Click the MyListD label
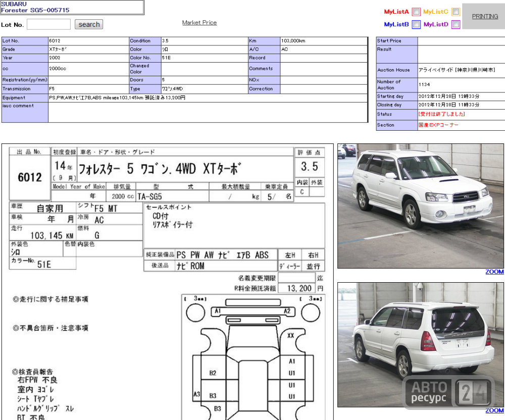505x420 pixels. pos(436,24)
